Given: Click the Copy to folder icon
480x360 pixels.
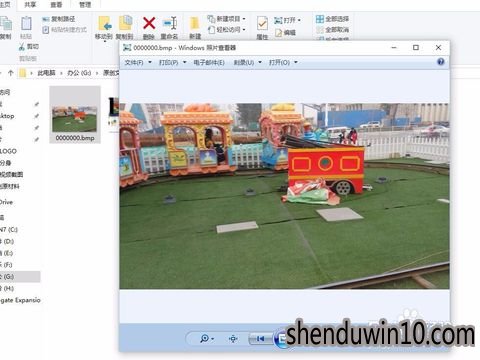Looking at the screenshot, I should point(125,23).
